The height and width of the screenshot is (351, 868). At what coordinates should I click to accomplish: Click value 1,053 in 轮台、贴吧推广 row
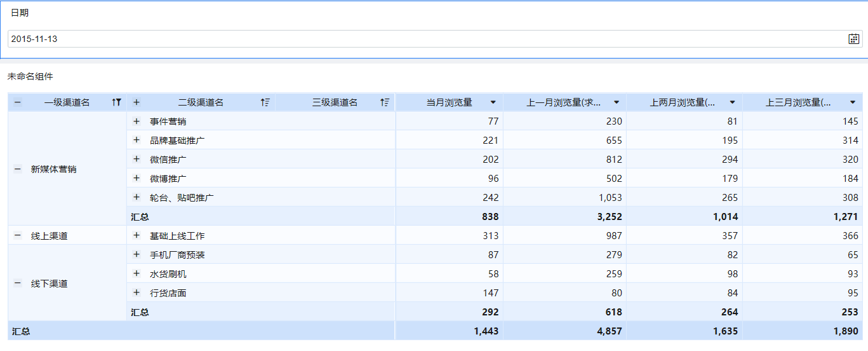[x=610, y=198]
